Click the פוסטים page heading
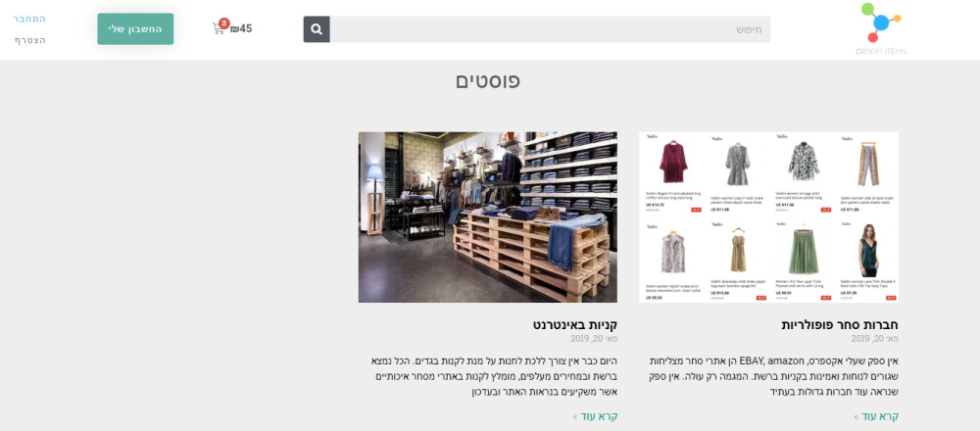 pyautogui.click(x=488, y=81)
